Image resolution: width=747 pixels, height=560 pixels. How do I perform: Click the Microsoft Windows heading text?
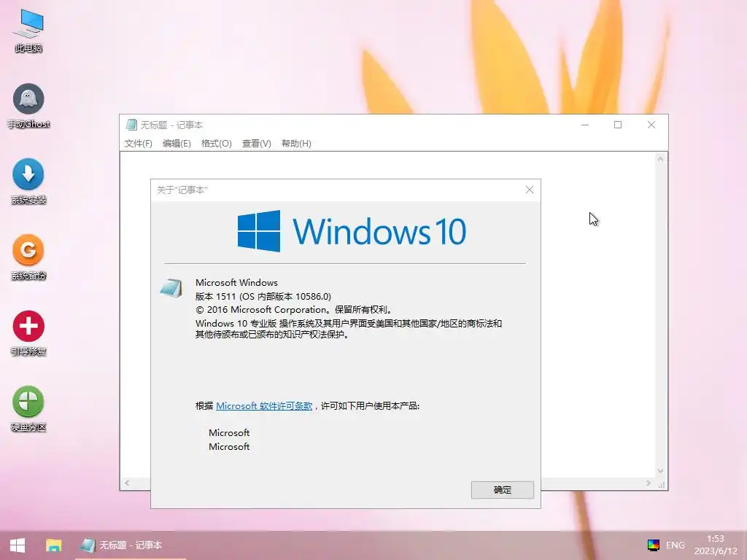(236, 282)
